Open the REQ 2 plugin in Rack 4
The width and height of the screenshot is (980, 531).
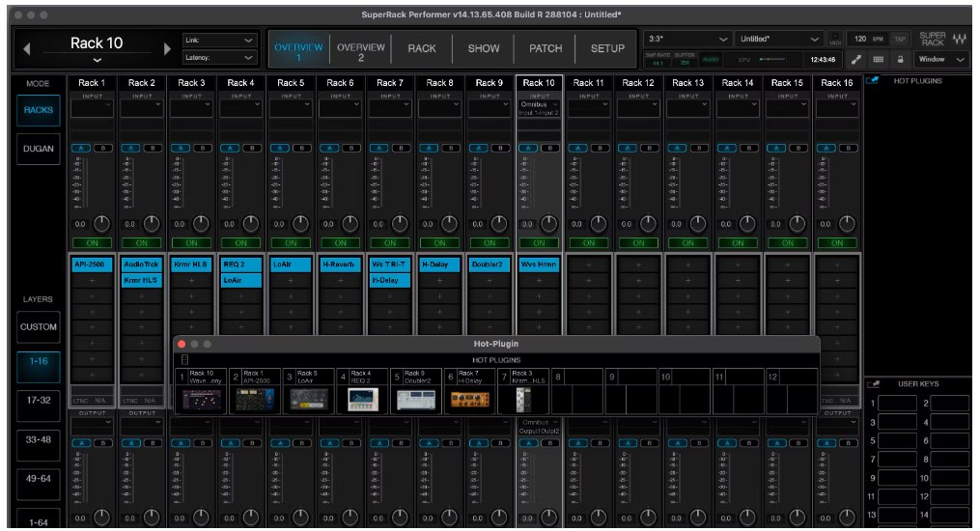click(x=241, y=265)
